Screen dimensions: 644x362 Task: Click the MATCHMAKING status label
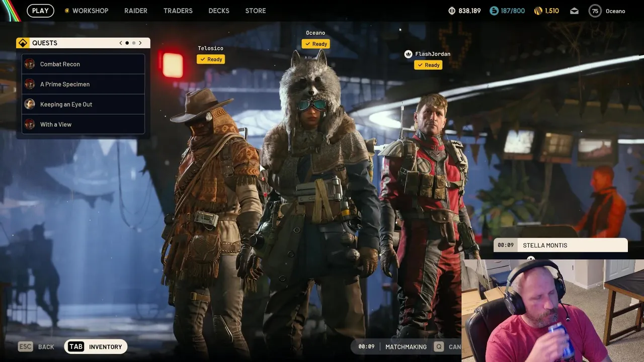click(x=406, y=347)
